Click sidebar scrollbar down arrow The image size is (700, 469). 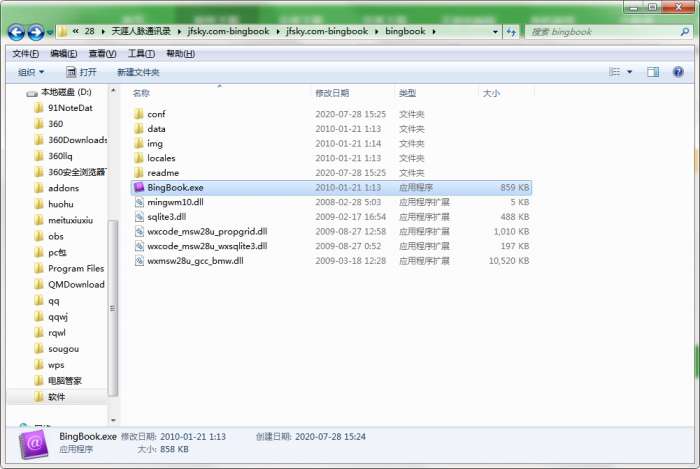(113, 420)
